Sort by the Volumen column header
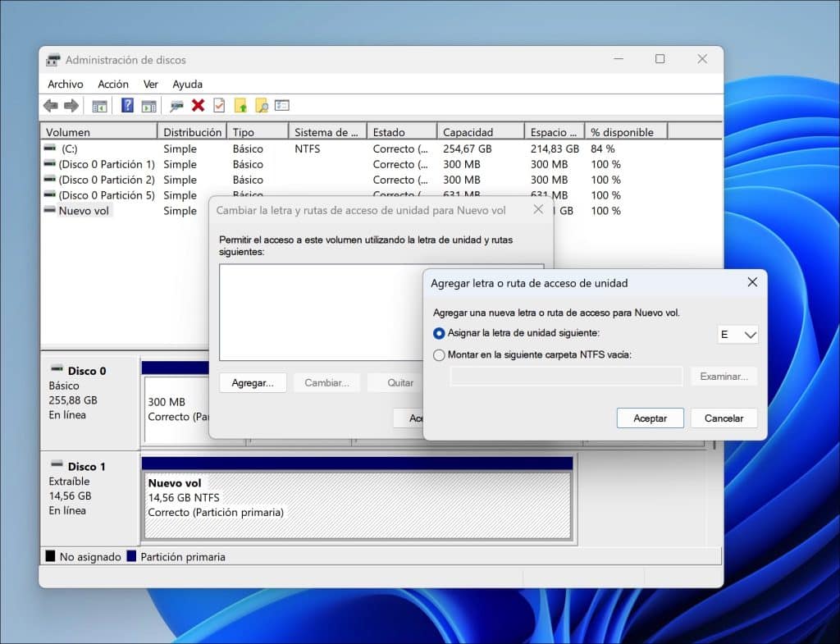Screen dimensions: 840x644 [98, 132]
